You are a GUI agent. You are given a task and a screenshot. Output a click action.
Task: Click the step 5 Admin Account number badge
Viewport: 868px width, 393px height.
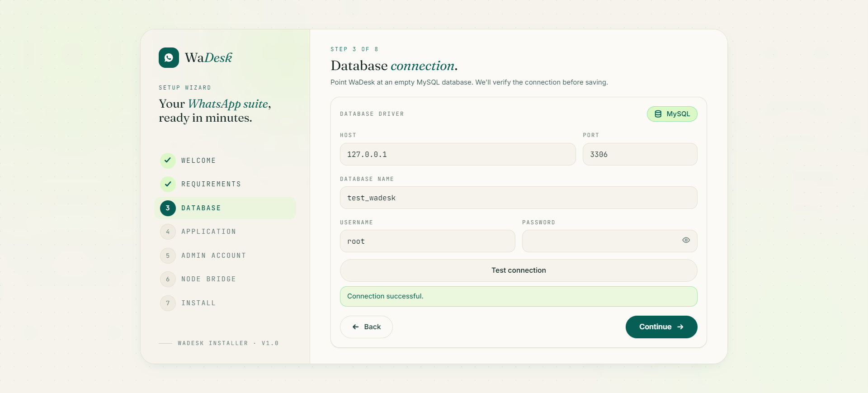point(168,256)
